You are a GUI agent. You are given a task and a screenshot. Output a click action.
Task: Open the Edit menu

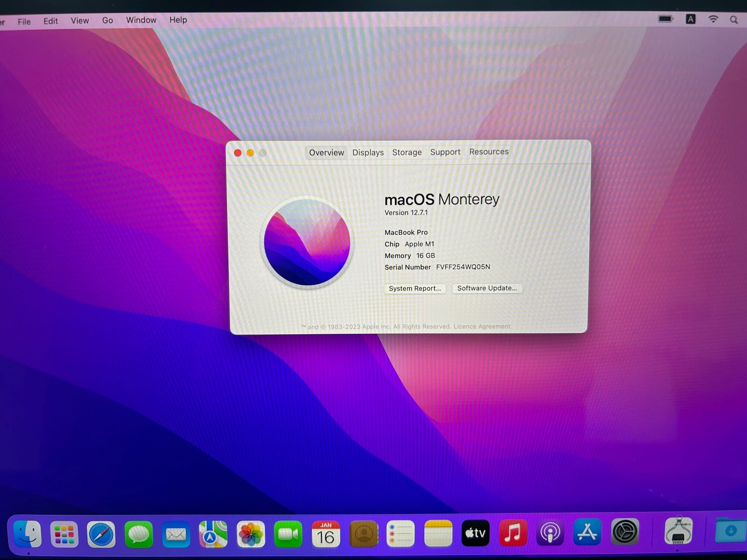point(50,21)
